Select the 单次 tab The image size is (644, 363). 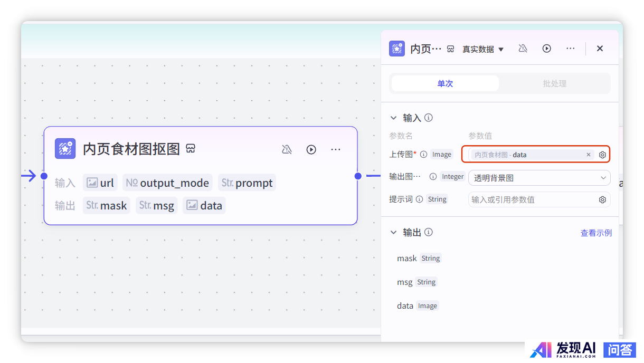tap(445, 83)
